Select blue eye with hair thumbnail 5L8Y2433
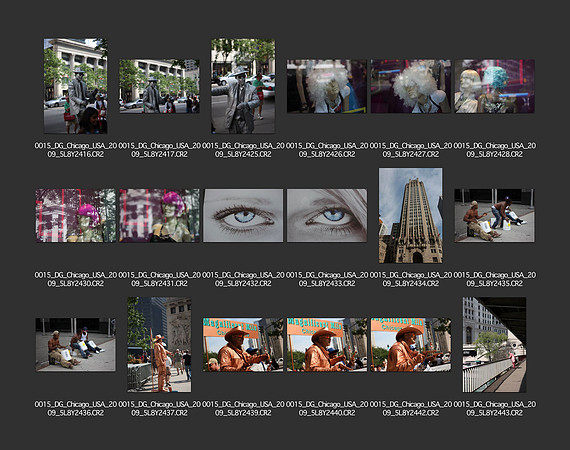 [327, 216]
